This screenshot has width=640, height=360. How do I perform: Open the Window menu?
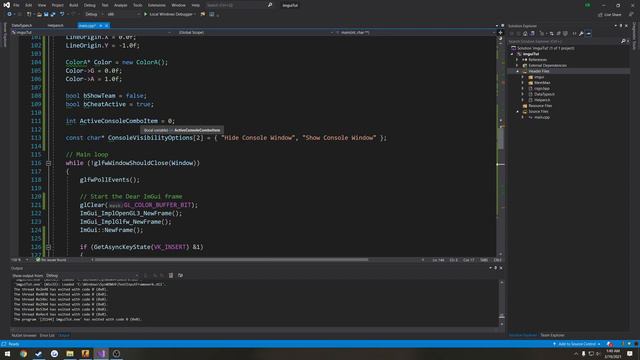[178, 5]
